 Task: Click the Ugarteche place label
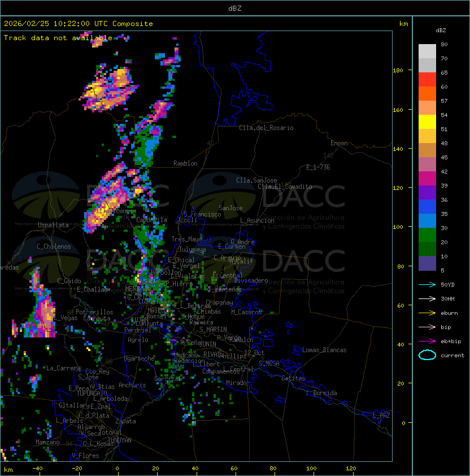[140, 358]
